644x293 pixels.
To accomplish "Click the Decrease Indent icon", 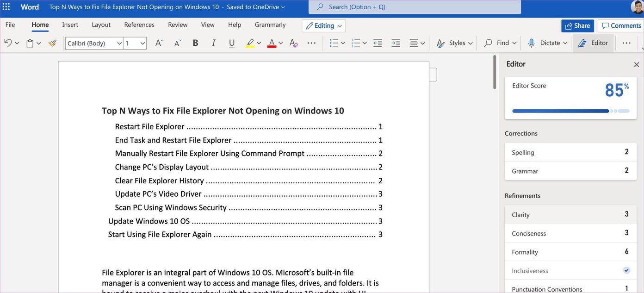I will (377, 42).
